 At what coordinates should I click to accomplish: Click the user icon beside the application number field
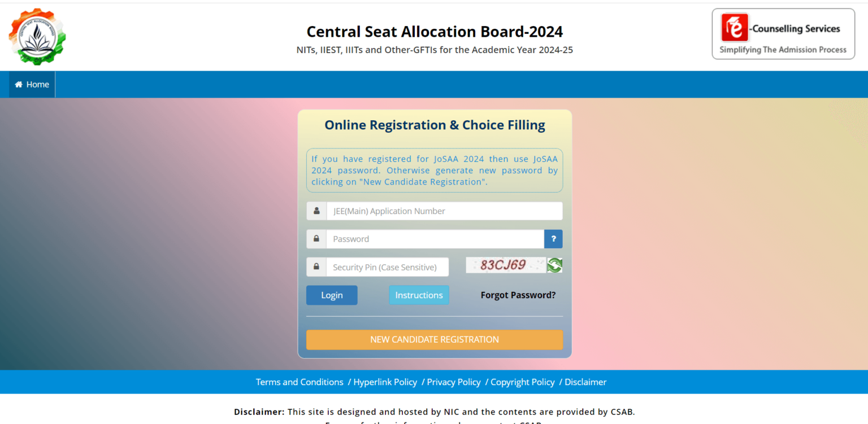point(316,211)
